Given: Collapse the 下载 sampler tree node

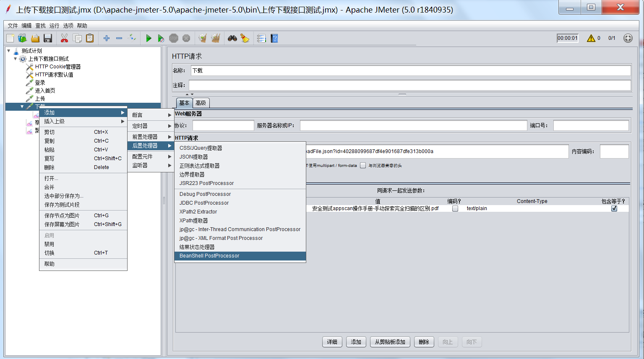Looking at the screenshot, I should click(22, 107).
